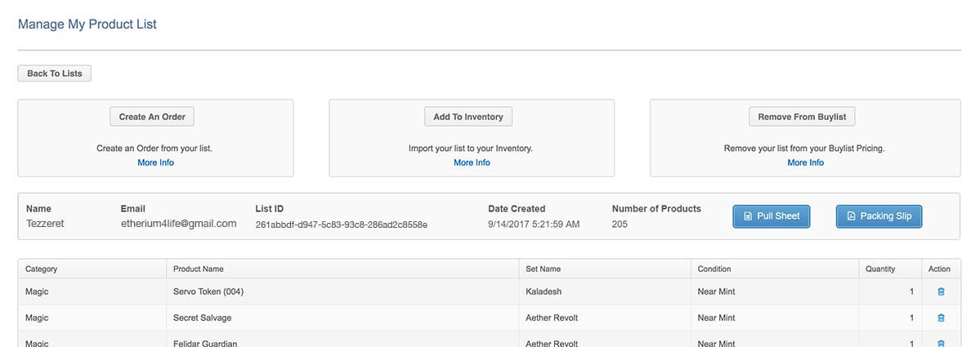Open More Info about creating an order
This screenshot has width=980, height=347.
(155, 162)
